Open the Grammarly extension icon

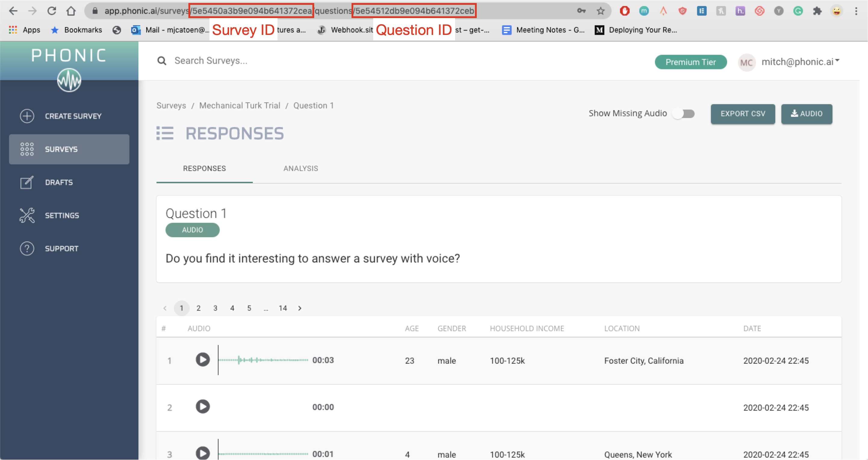pos(798,11)
